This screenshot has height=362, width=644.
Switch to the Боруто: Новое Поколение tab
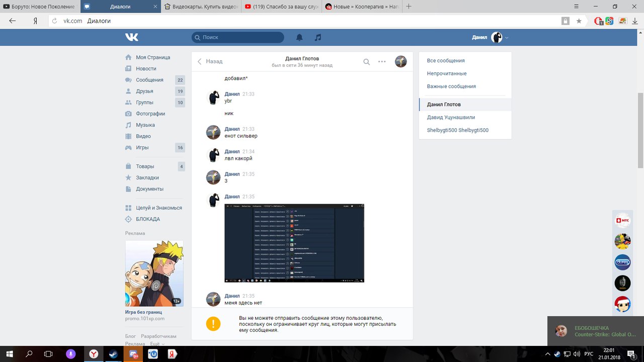point(40,7)
